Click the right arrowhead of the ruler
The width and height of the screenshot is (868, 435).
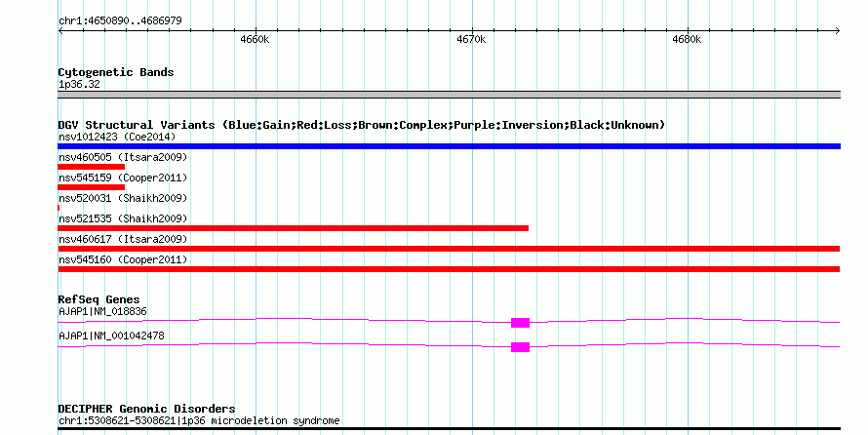[838, 31]
